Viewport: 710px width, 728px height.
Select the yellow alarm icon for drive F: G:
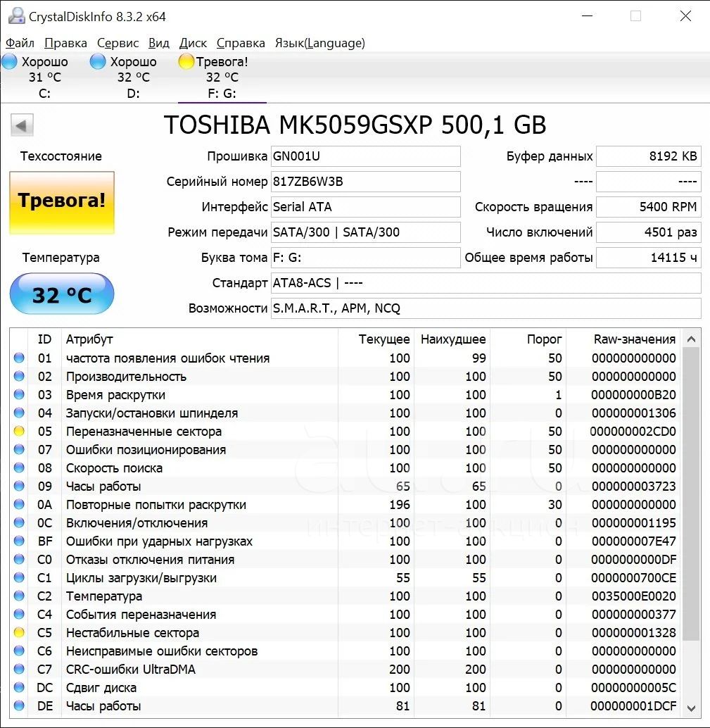[186, 61]
